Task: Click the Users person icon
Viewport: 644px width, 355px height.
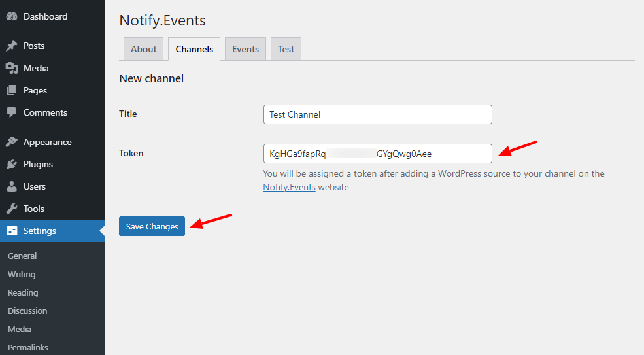Action: click(12, 186)
